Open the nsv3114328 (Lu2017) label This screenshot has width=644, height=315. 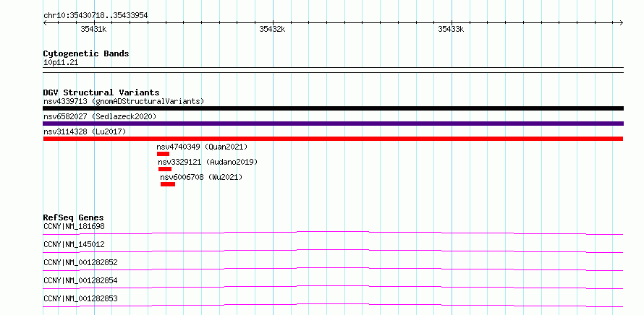pyautogui.click(x=85, y=131)
